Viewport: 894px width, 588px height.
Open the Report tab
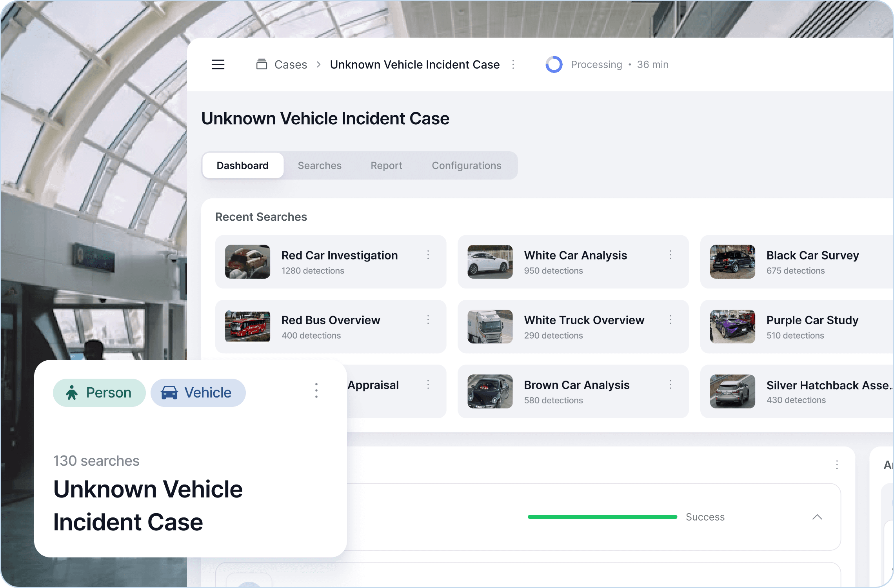pyautogui.click(x=387, y=165)
